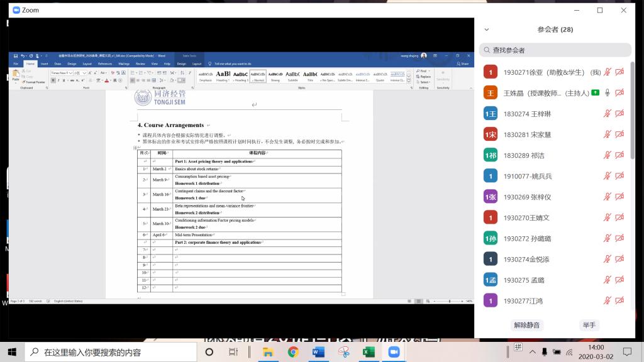Screen dimensions: 644x362
Task: Toggle camera icon for 1930270王靖文
Action: coord(619,217)
